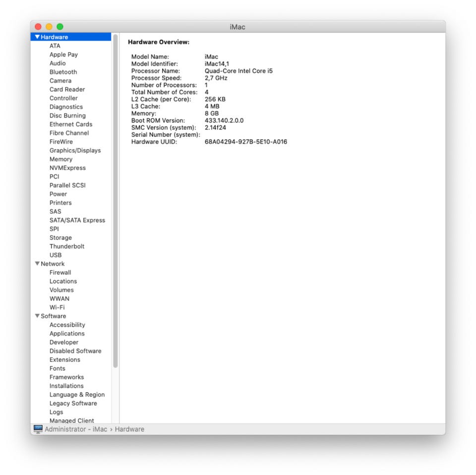Screen dimensions: 476x475
Task: Open the Wi-Fi section
Action: (x=57, y=307)
